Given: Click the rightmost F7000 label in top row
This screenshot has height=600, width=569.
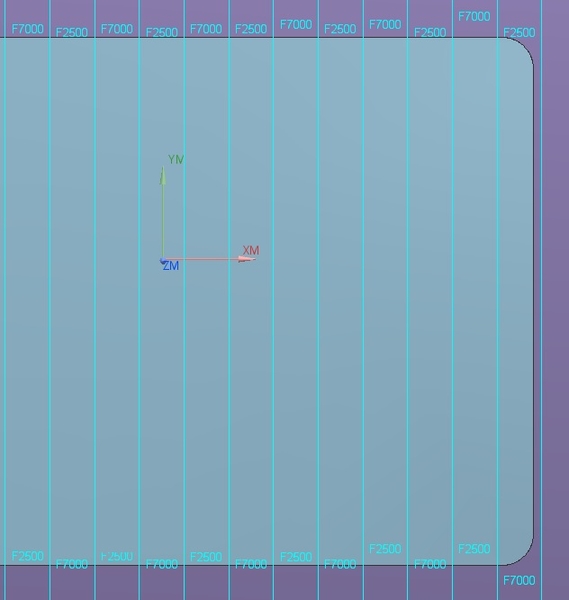Looking at the screenshot, I should (474, 16).
